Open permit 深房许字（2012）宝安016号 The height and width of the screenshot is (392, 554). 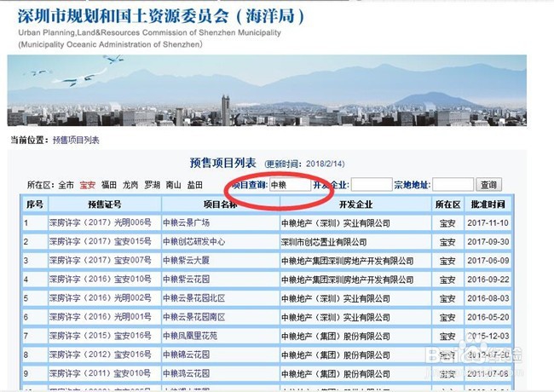(x=100, y=355)
